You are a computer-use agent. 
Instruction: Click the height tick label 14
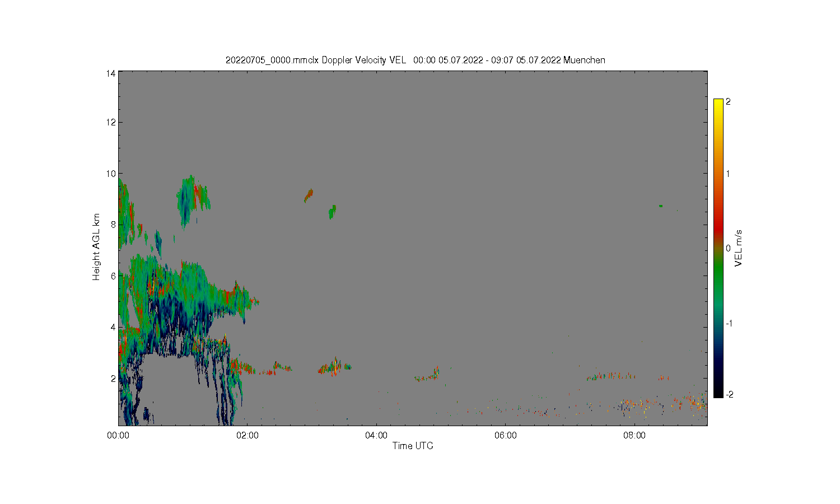[x=111, y=73]
